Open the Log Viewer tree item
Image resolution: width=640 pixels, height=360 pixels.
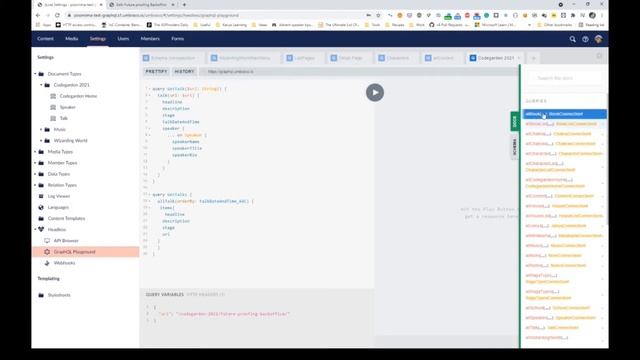coord(59,196)
